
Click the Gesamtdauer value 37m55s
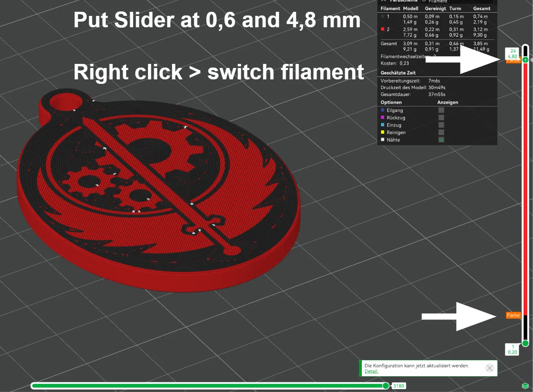pos(437,94)
